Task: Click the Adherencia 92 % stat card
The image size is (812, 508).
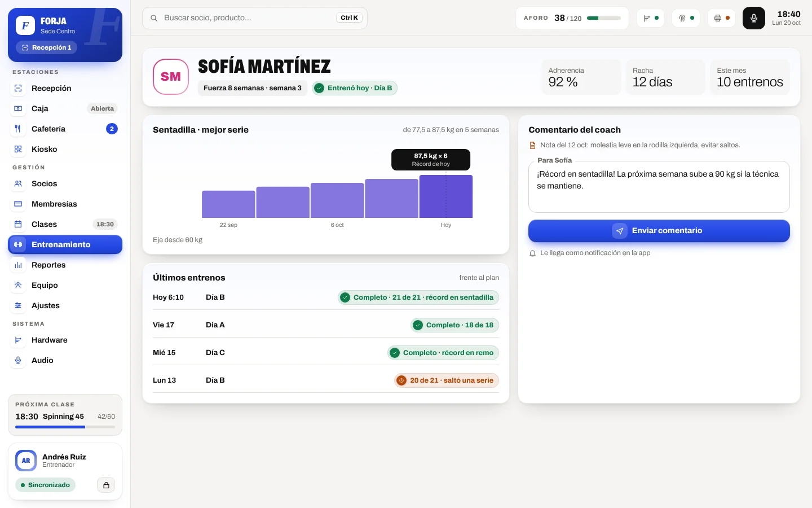Action: [581, 77]
